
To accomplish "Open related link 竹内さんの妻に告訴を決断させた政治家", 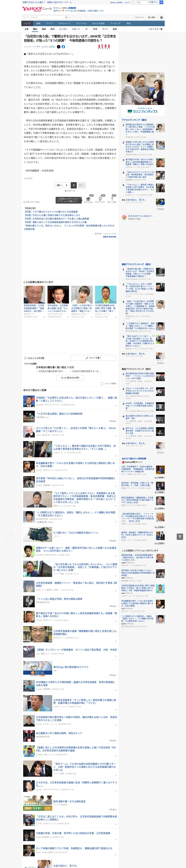I will (52, 215).
